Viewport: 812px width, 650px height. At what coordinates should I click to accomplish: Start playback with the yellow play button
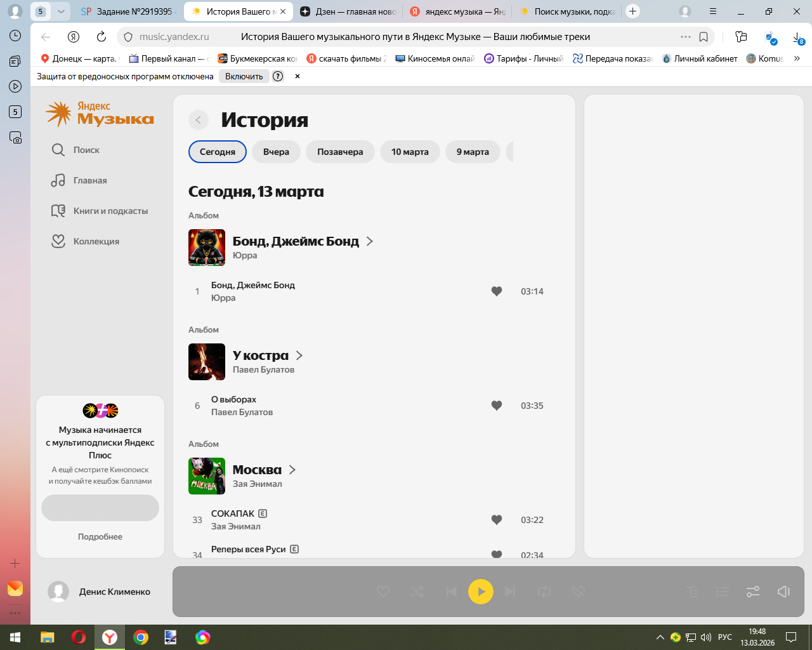pos(481,592)
